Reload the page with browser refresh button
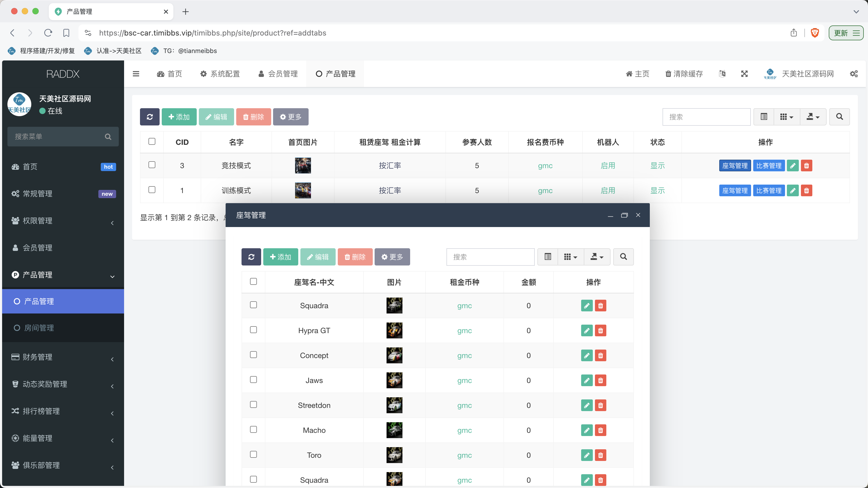This screenshot has height=488, width=868. [x=48, y=33]
